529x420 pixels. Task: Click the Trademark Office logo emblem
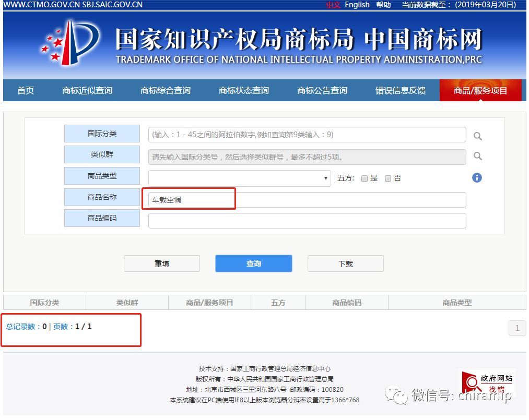tap(70, 43)
